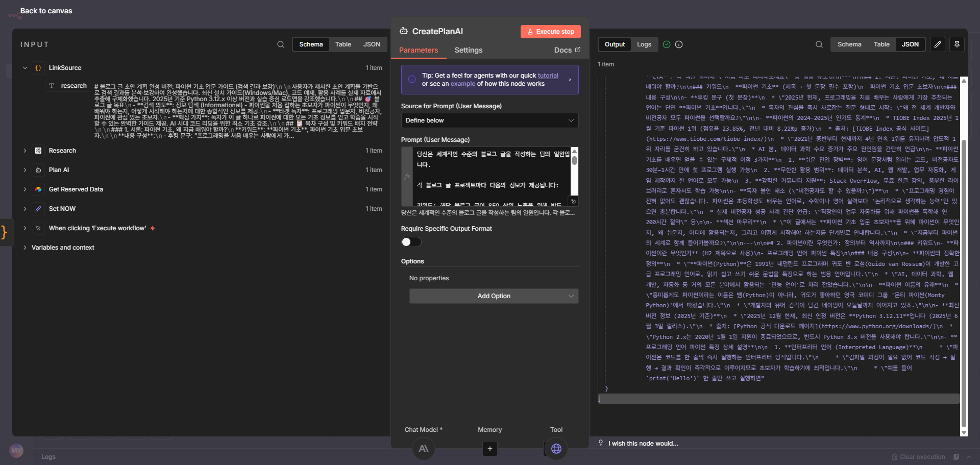Expand the Get Reserved Data node
The width and height of the screenshot is (980, 465).
[x=25, y=189]
